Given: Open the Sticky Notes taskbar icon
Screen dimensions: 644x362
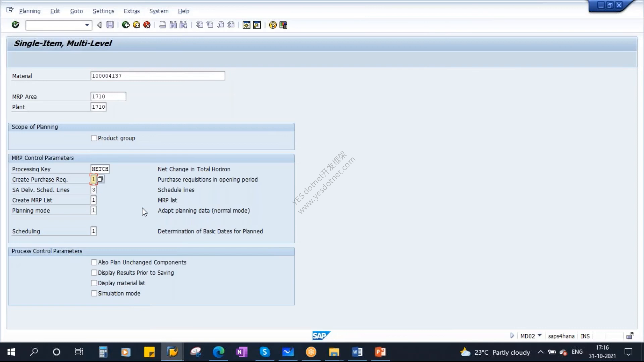Looking at the screenshot, I should [149, 352].
